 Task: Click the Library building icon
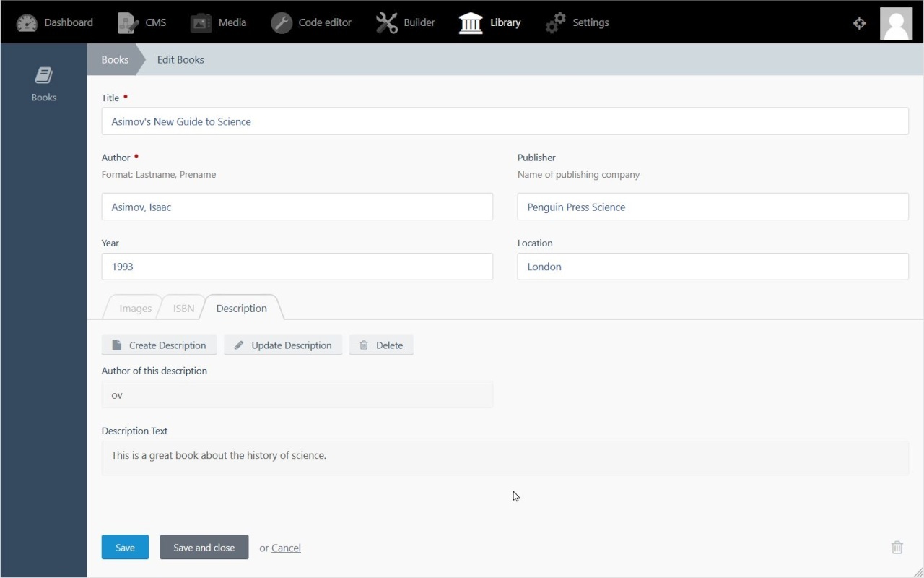click(471, 22)
